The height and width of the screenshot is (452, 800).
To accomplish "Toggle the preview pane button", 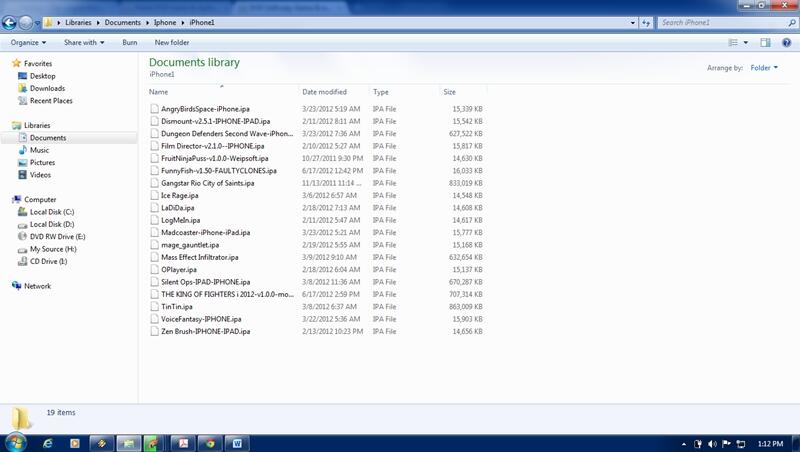I will (x=765, y=42).
